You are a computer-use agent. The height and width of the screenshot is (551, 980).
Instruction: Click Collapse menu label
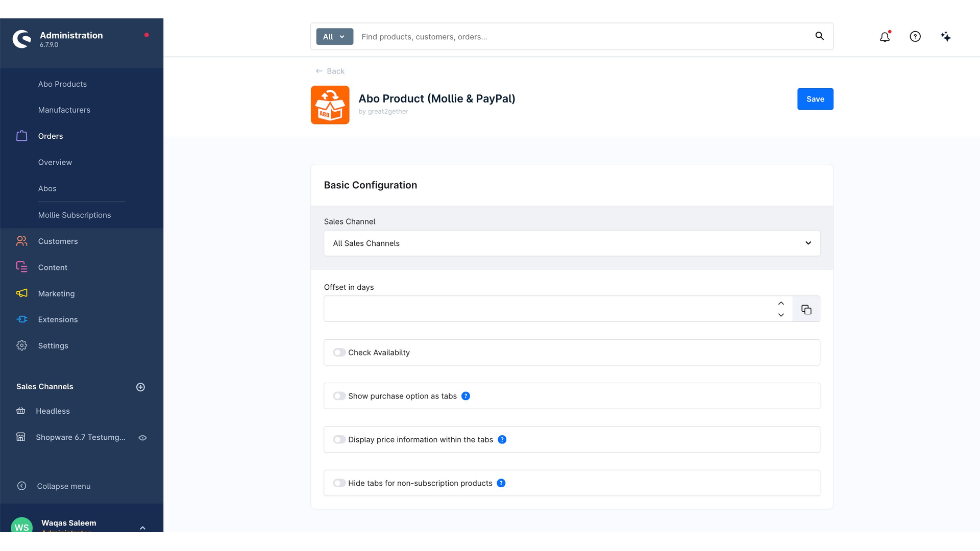64,486
